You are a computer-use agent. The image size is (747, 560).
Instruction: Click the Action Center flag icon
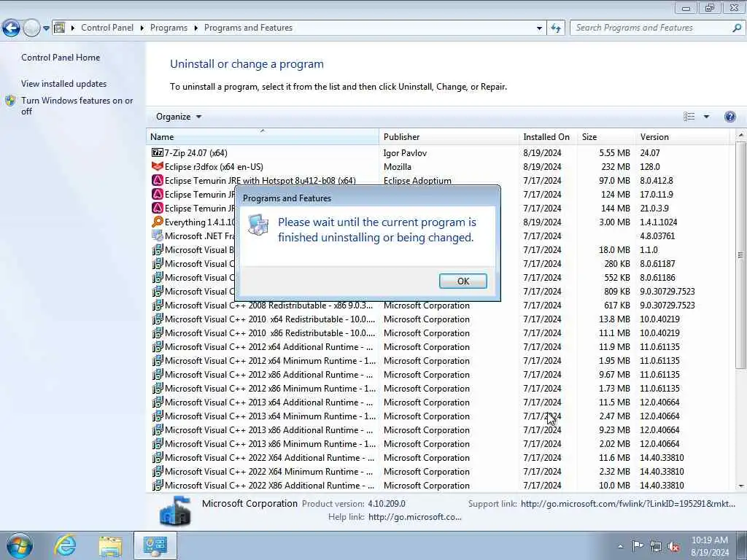(638, 546)
